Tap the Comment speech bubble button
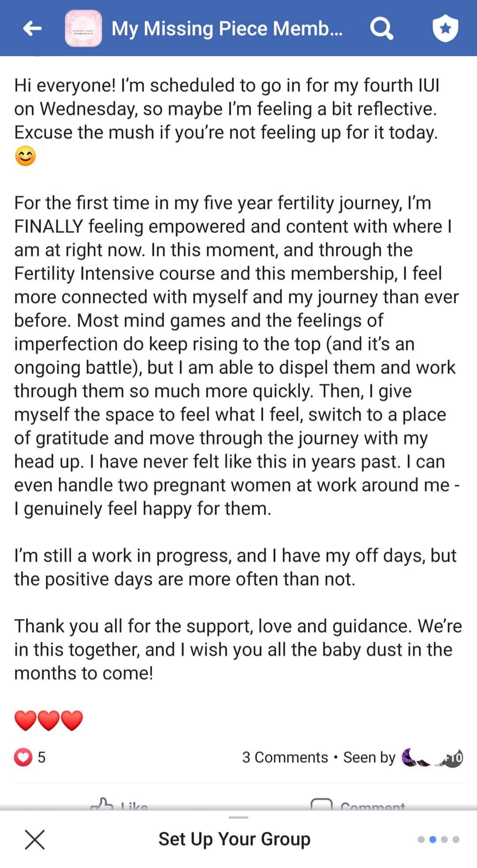The width and height of the screenshot is (477, 868). (x=358, y=805)
